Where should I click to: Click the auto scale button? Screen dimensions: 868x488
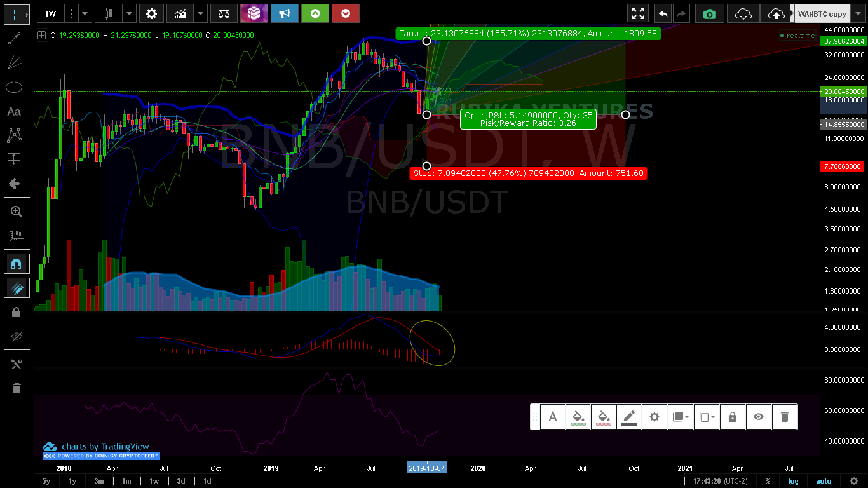(824, 481)
